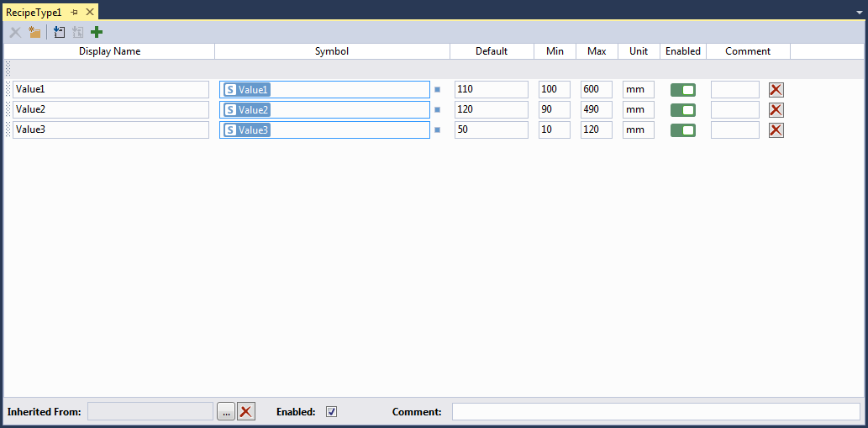Delete the Value1 row with red X
The image size is (868, 428).
click(776, 90)
